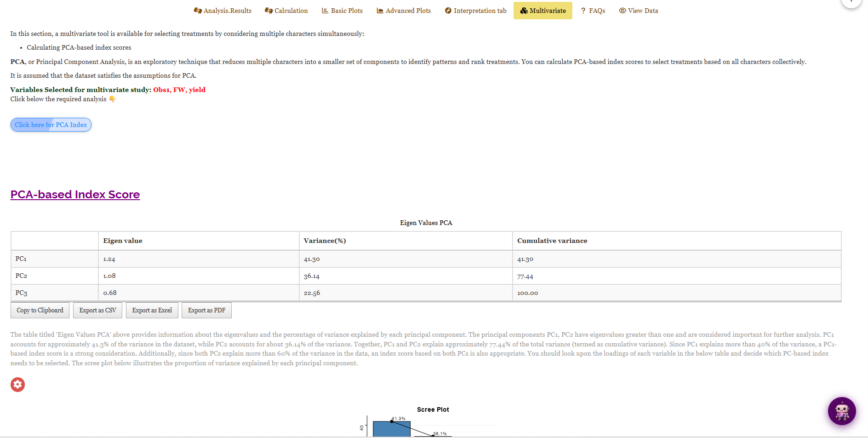The height and width of the screenshot is (438, 868).
Task: Click the 'Scree Plot' chart title
Action: 433,409
